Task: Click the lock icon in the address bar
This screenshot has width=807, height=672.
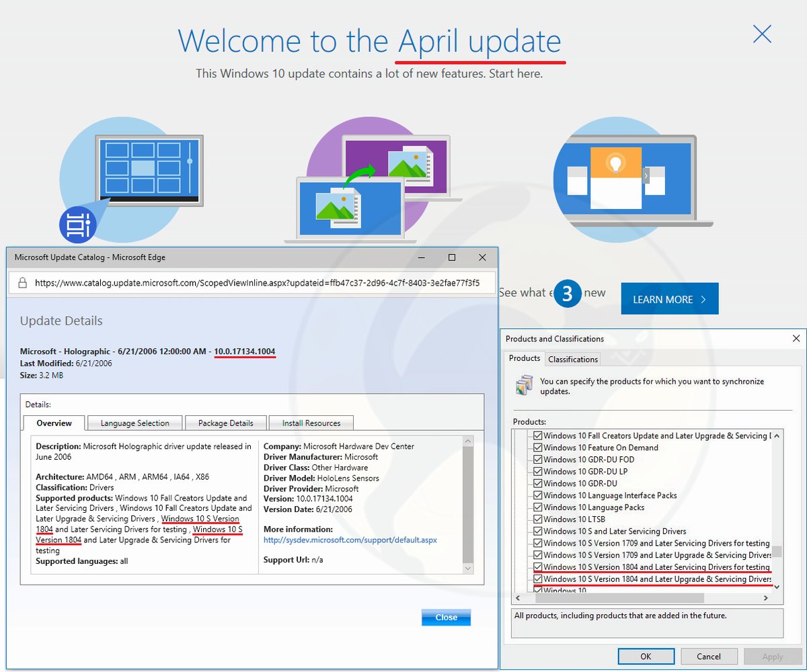Action: tap(22, 283)
